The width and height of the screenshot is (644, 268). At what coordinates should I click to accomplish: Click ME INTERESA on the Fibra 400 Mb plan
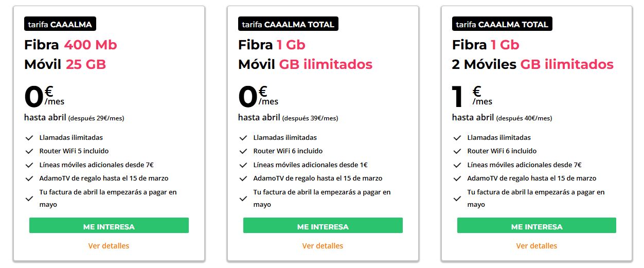coord(109,226)
